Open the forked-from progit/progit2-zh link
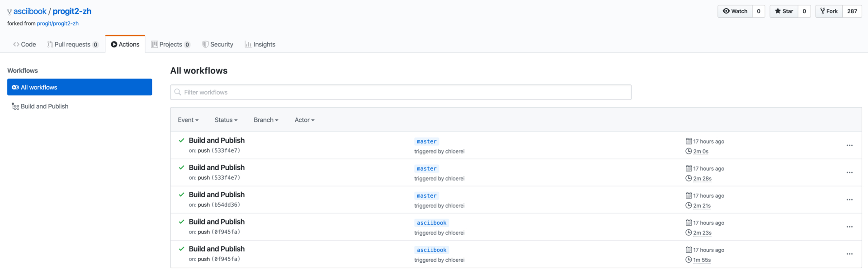Screen dimensions: 868x274 (x=57, y=23)
